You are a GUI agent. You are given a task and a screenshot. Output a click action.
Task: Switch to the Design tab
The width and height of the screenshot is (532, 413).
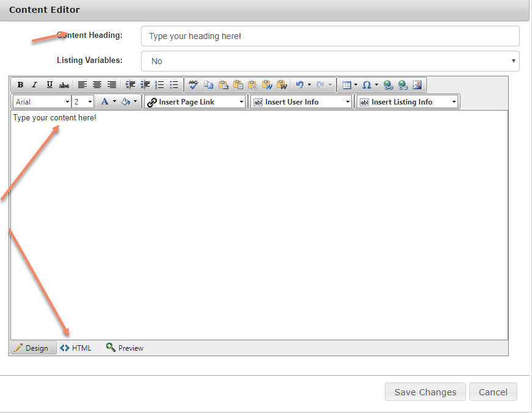(x=33, y=348)
